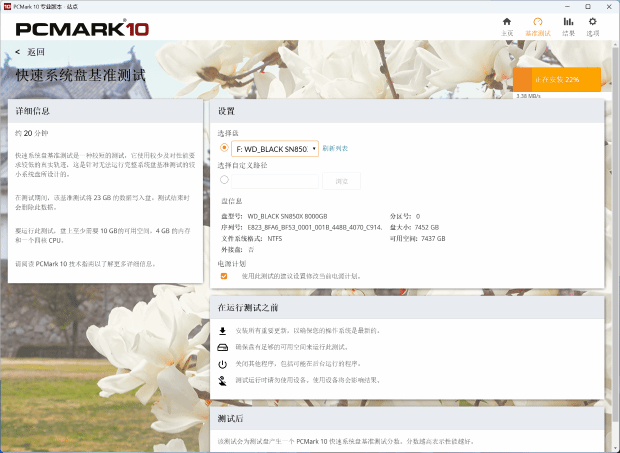Click the disk model WD_BLACK SN850X 8000GB
Viewport: 620px width, 453px height.
pos(287,216)
